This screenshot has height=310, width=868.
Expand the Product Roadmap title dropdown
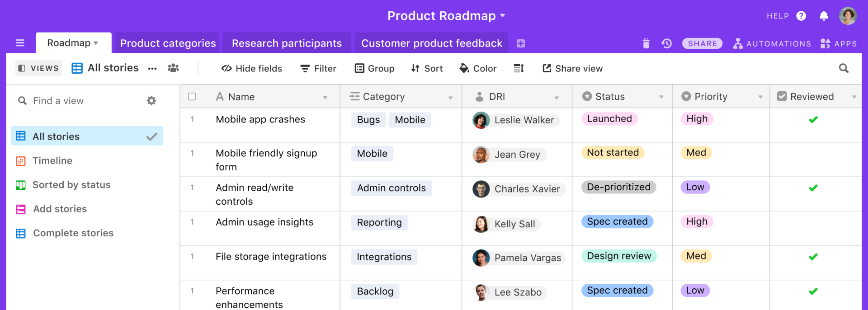502,16
